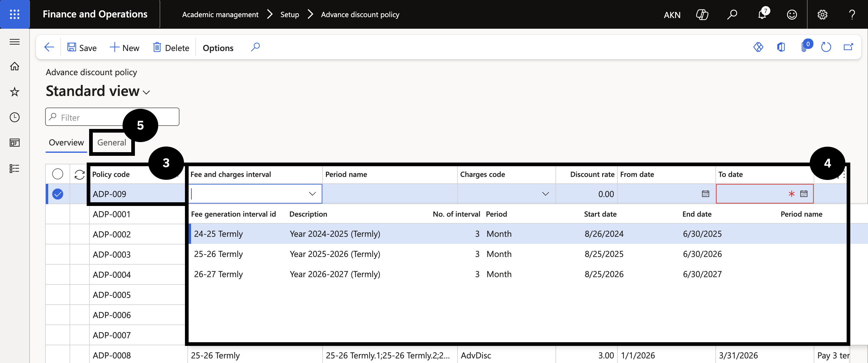The image size is (868, 363).
Task: Click Finance and Operations title
Action: [95, 14]
